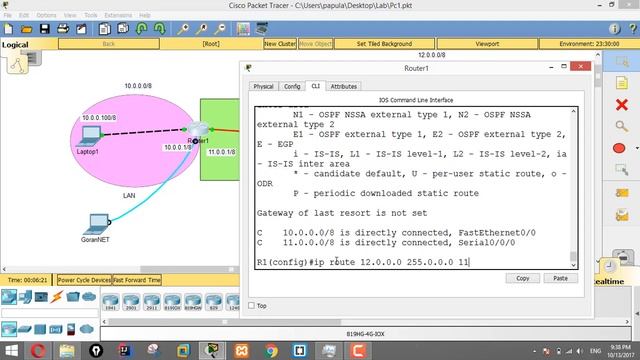Screen dimensions: 640x360
Task: Choose the Switches subcategory
Action: (24, 329)
